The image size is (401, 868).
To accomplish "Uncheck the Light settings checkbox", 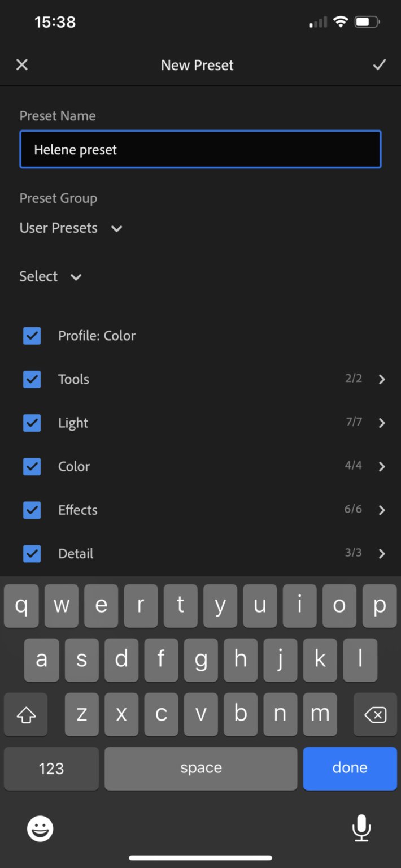I will (32, 423).
